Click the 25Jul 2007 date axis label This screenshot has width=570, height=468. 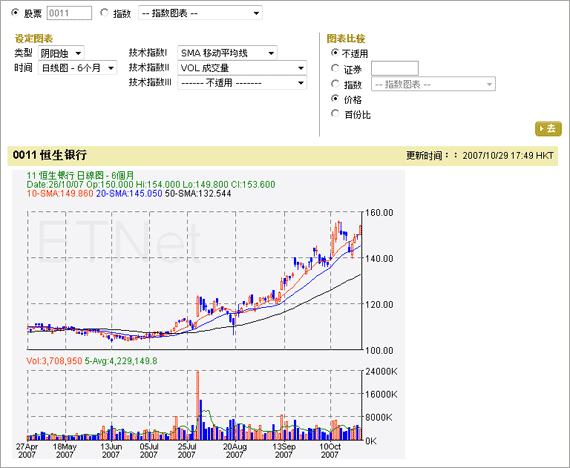[x=187, y=451]
